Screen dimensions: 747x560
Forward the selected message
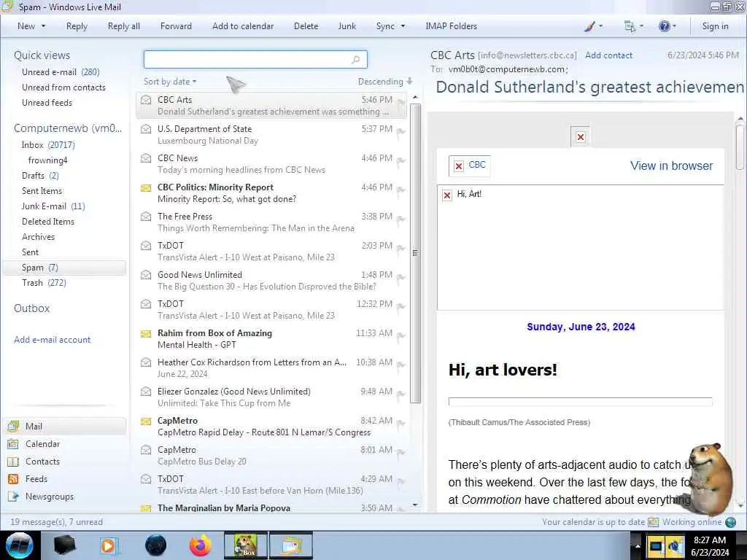point(176,26)
